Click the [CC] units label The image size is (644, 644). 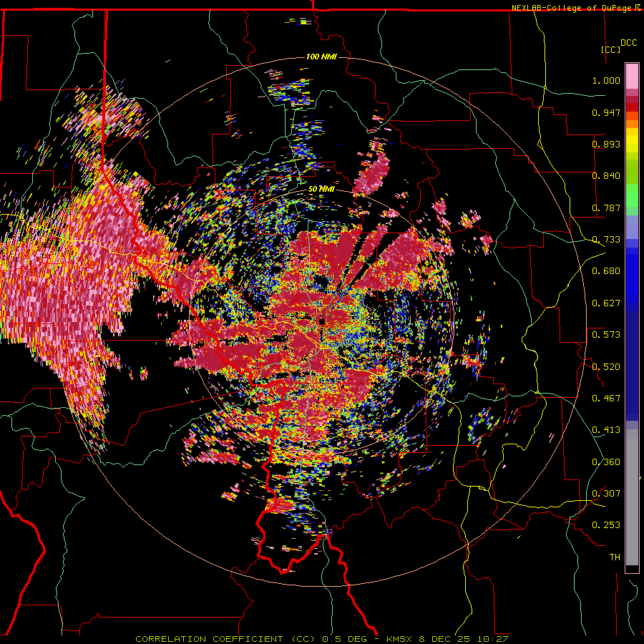[x=611, y=49]
